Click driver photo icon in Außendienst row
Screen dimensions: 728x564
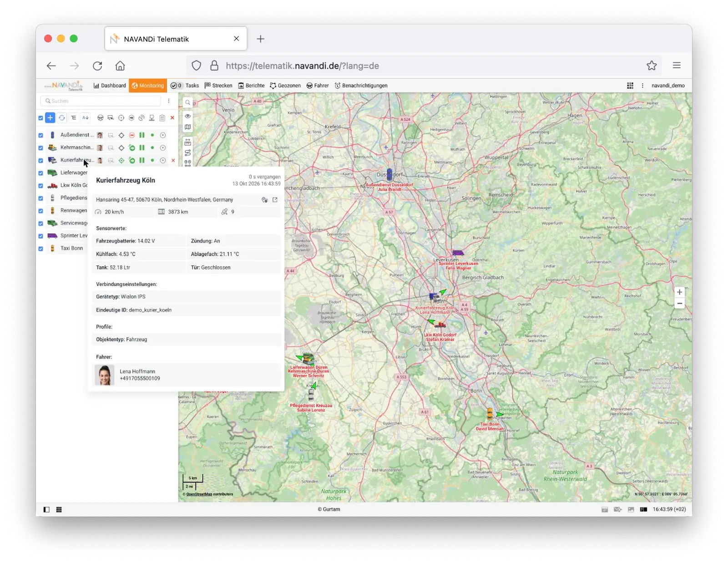(100, 135)
